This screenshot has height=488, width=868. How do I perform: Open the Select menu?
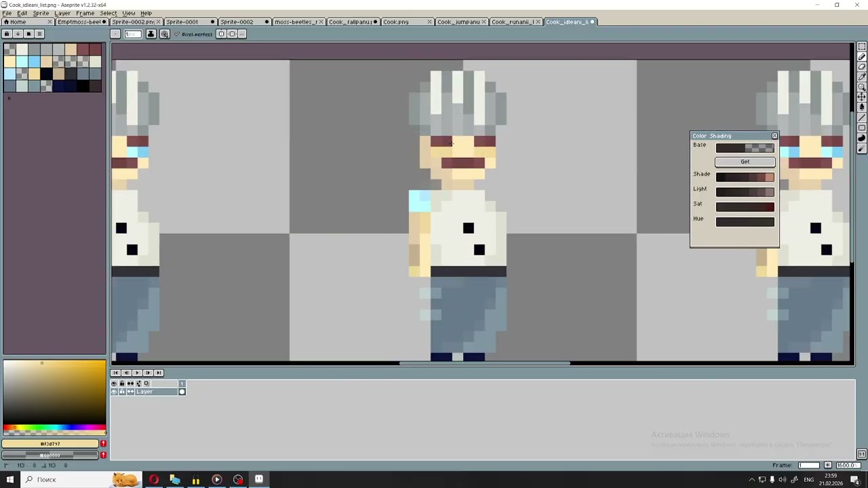click(x=108, y=13)
